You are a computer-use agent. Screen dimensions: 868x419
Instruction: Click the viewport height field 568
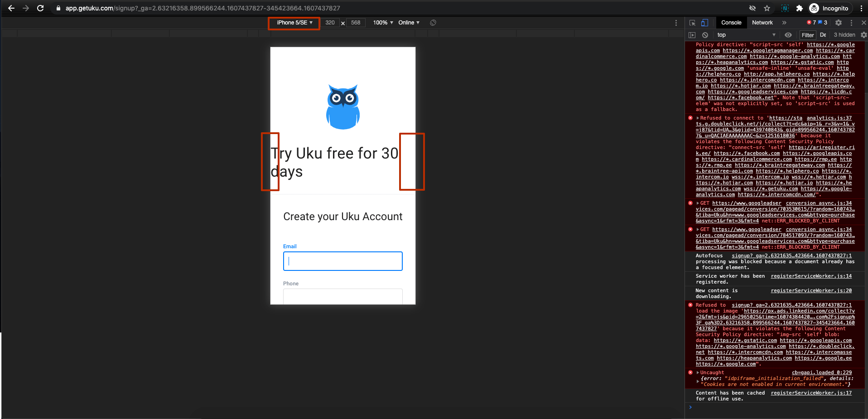coord(356,23)
